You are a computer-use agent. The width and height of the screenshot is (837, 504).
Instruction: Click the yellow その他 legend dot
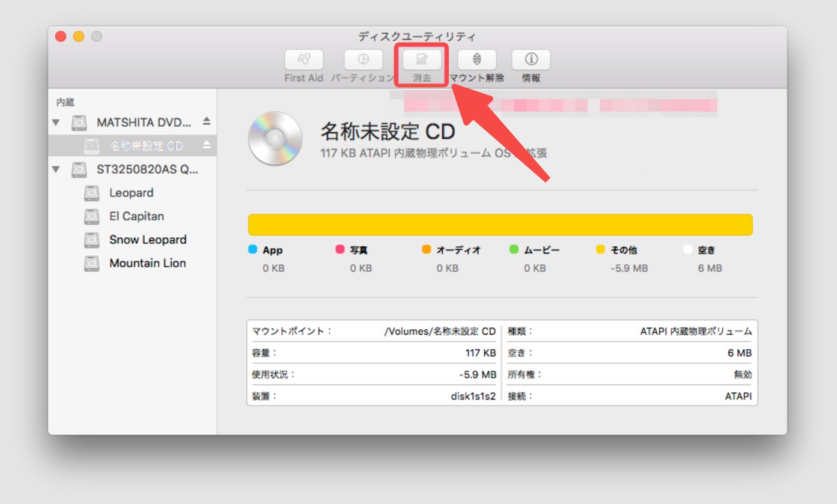click(600, 250)
